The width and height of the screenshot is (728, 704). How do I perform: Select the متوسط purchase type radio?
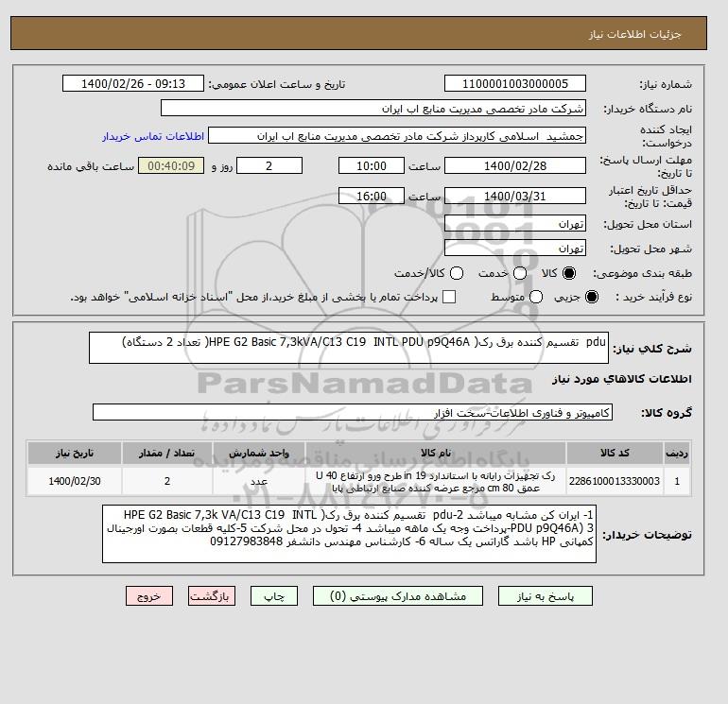536,297
